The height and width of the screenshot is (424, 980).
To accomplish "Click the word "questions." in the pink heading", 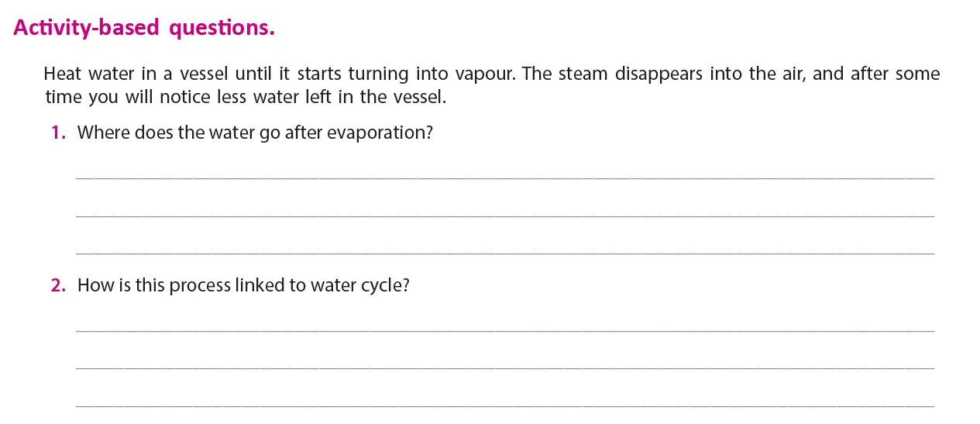I will coord(222,28).
